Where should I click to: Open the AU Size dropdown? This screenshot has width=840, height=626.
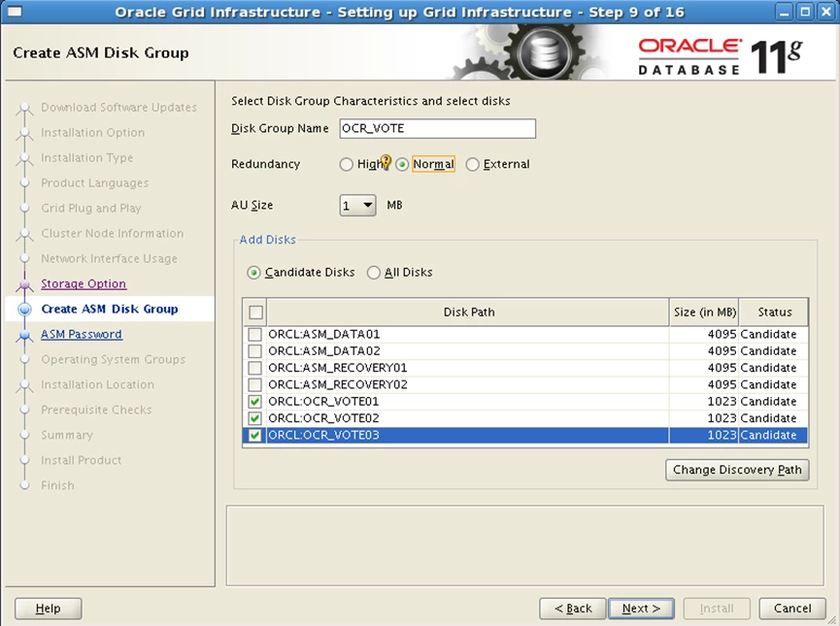(357, 206)
